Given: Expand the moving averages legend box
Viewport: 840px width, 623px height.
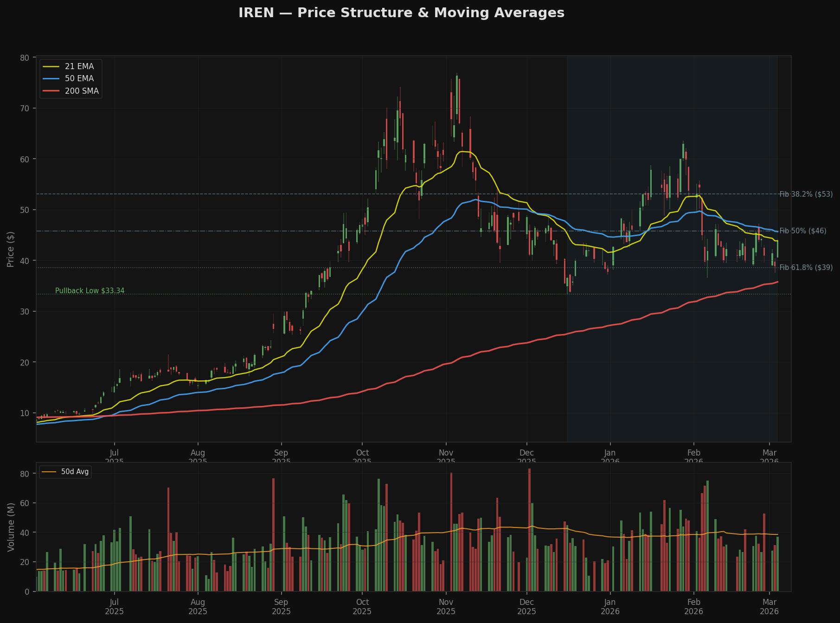Looking at the screenshot, I should (71, 78).
